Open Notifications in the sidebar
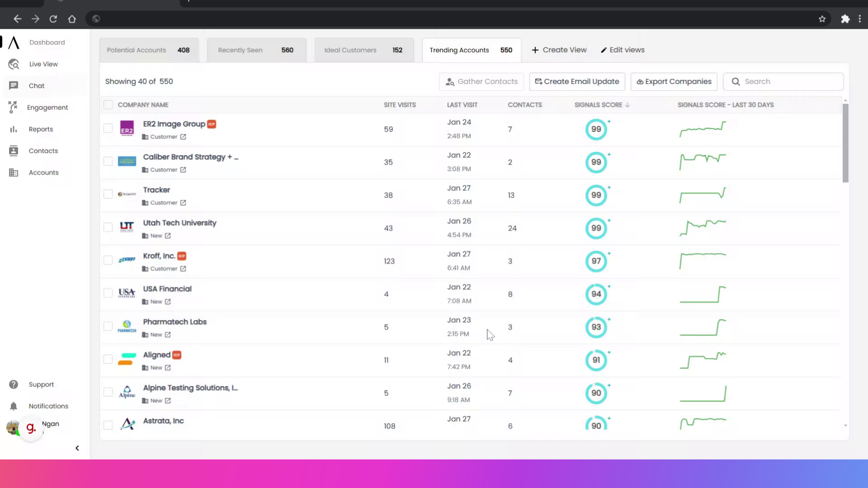This screenshot has height=488, width=868. click(48, 406)
